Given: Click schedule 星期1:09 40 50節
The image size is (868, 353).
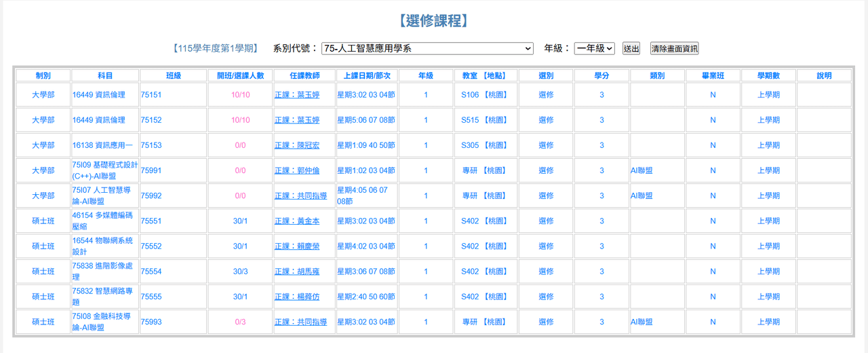Looking at the screenshot, I should click(366, 145).
